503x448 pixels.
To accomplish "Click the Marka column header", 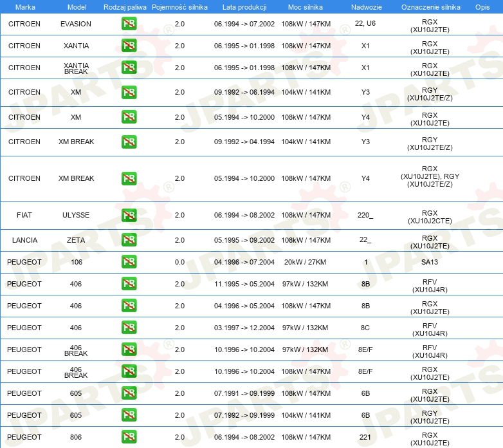I will click(x=24, y=6).
